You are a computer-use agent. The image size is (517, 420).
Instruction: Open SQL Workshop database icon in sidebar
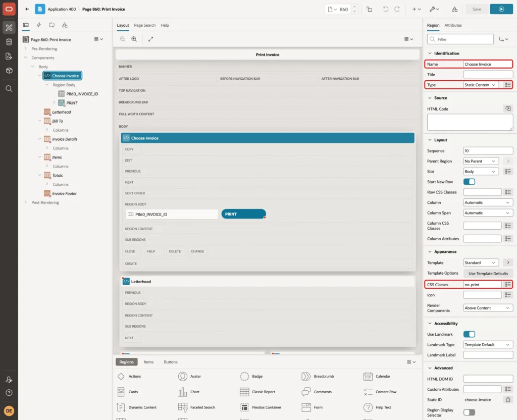click(9, 42)
